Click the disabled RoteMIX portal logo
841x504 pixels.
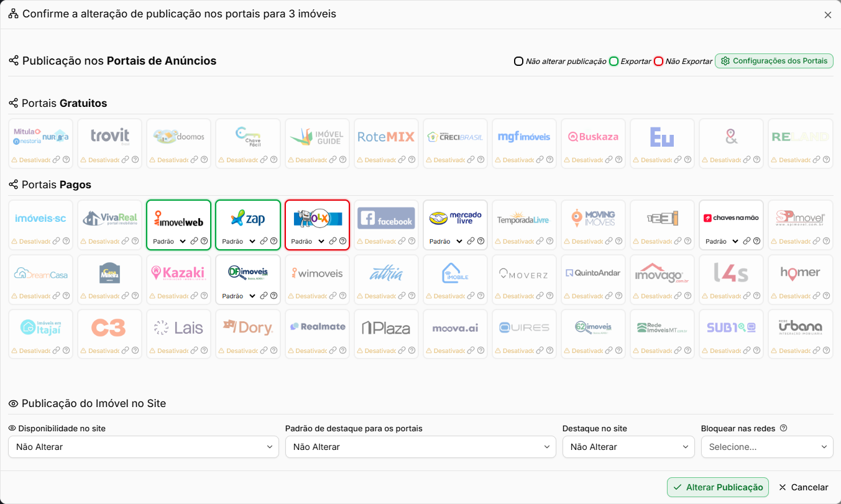(386, 137)
